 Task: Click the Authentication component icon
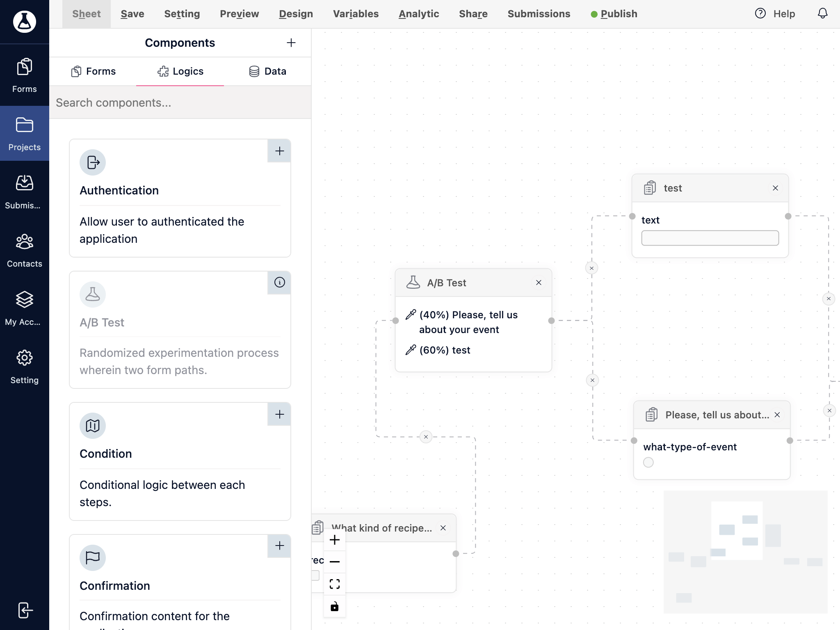(x=93, y=162)
